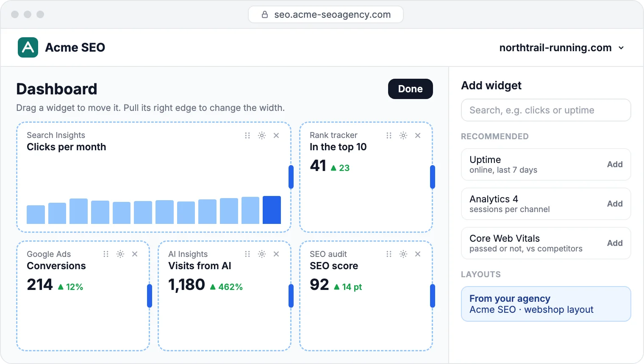
Task: Click the width handle on Visits from AI widget
Action: [x=291, y=296]
